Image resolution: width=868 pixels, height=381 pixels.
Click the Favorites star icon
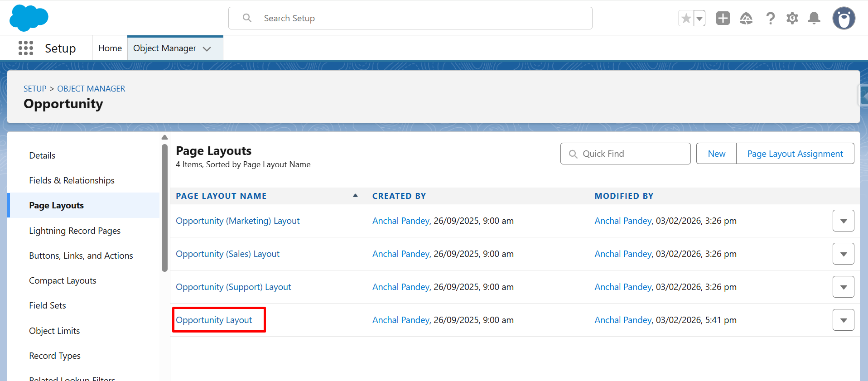pos(686,19)
